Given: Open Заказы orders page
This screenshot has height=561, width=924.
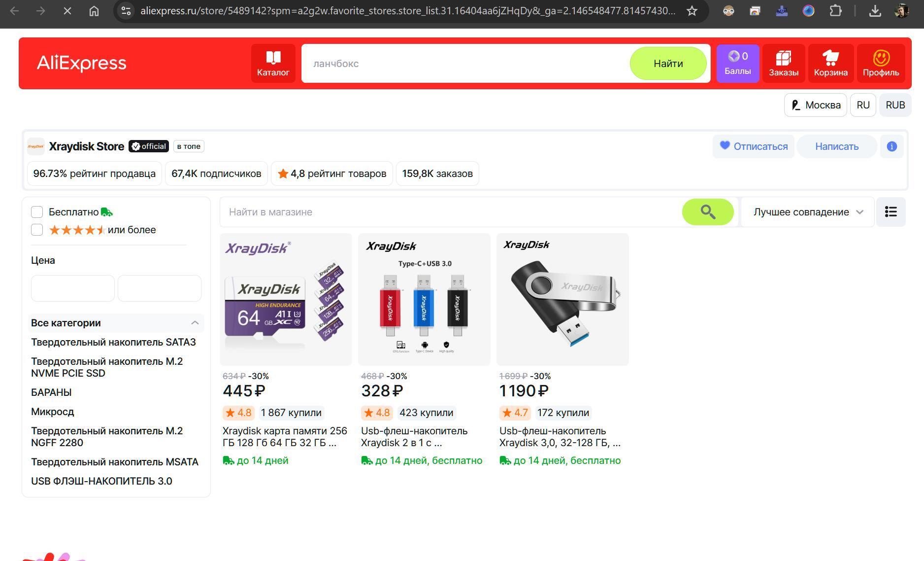Looking at the screenshot, I should point(784,64).
